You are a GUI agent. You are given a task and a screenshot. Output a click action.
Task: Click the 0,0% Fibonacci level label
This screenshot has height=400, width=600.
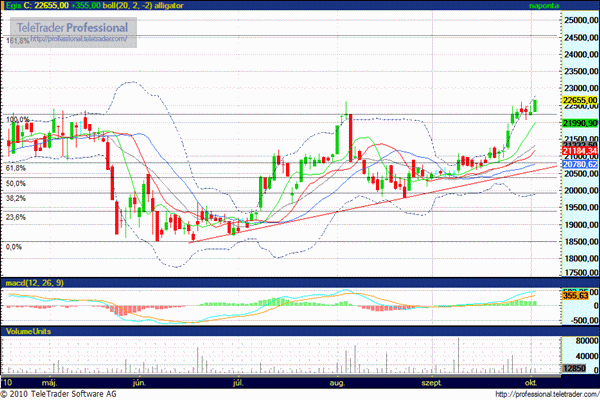tap(13, 246)
